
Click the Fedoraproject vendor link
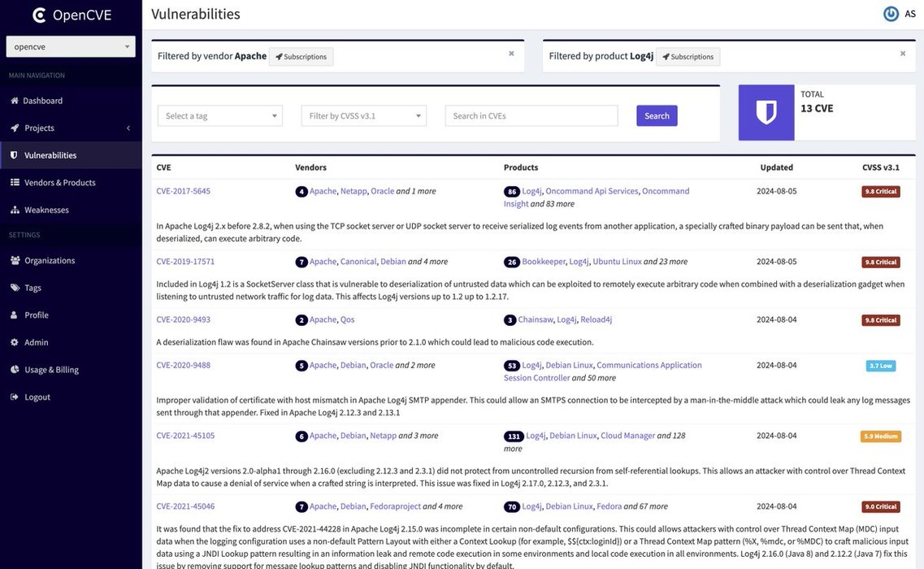(x=396, y=506)
